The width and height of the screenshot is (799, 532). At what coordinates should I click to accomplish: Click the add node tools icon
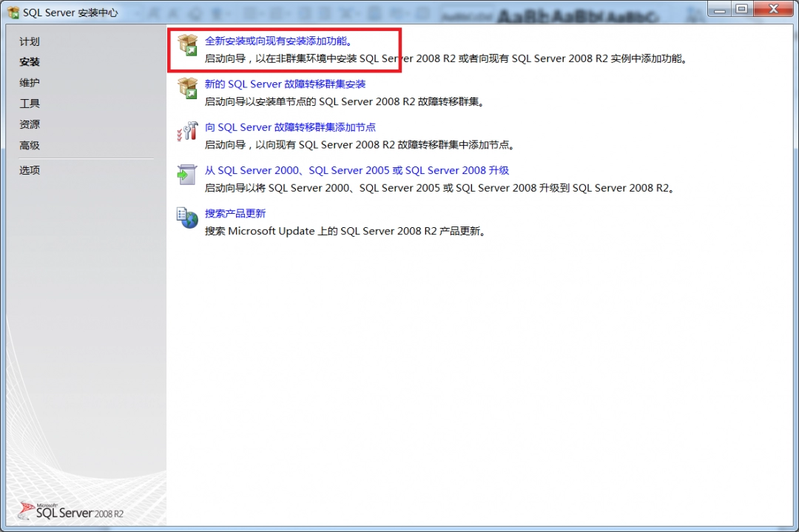pyautogui.click(x=187, y=132)
